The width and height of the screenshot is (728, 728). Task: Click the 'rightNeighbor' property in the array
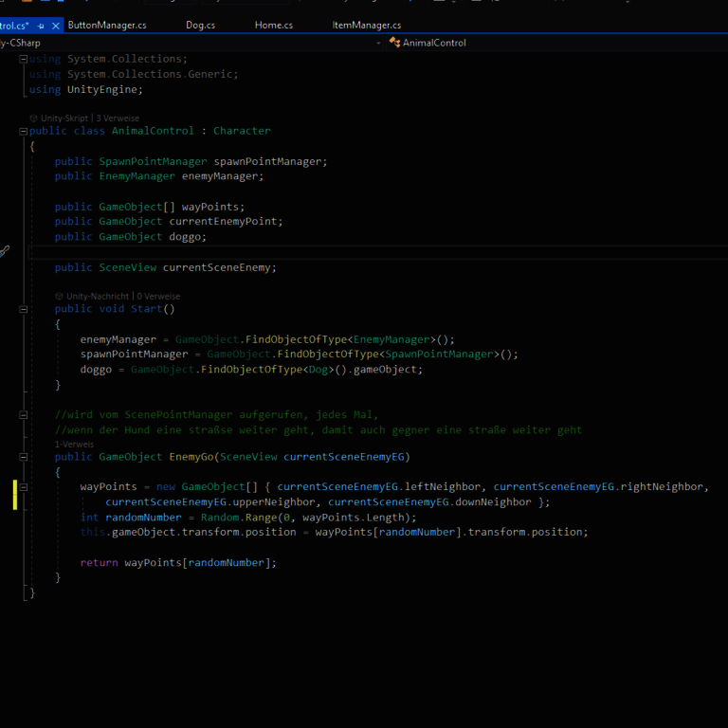(662, 486)
